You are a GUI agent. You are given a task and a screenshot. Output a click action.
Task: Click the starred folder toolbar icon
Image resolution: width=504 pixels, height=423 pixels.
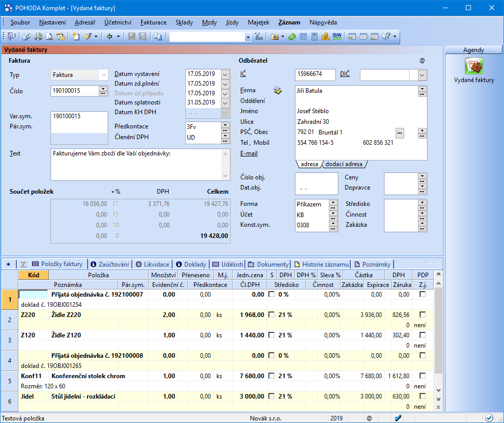point(274,36)
